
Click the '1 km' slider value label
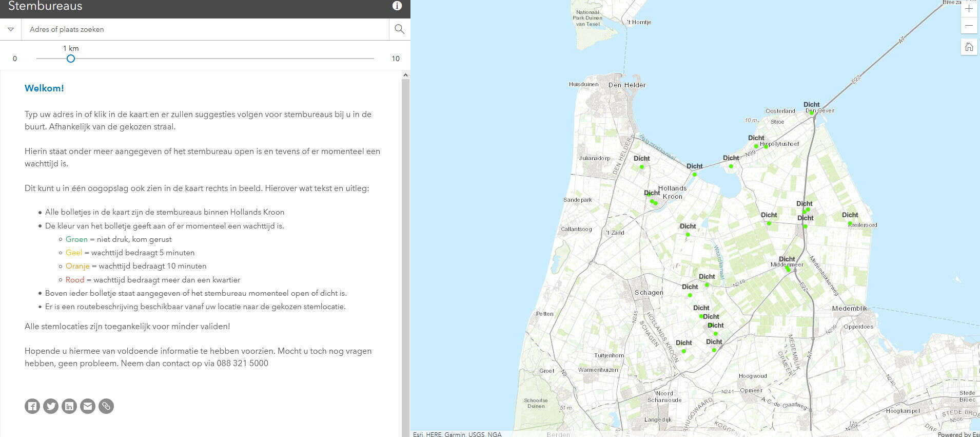pos(71,48)
